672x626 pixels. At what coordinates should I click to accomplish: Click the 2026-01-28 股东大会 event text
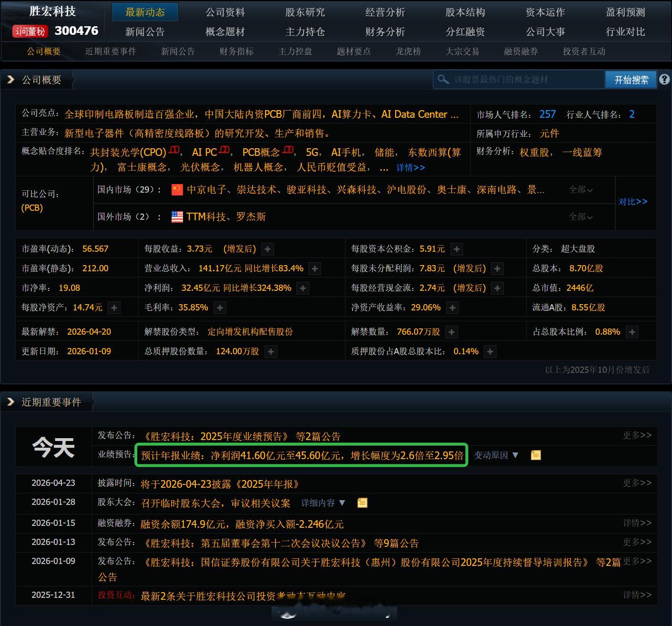click(x=216, y=503)
